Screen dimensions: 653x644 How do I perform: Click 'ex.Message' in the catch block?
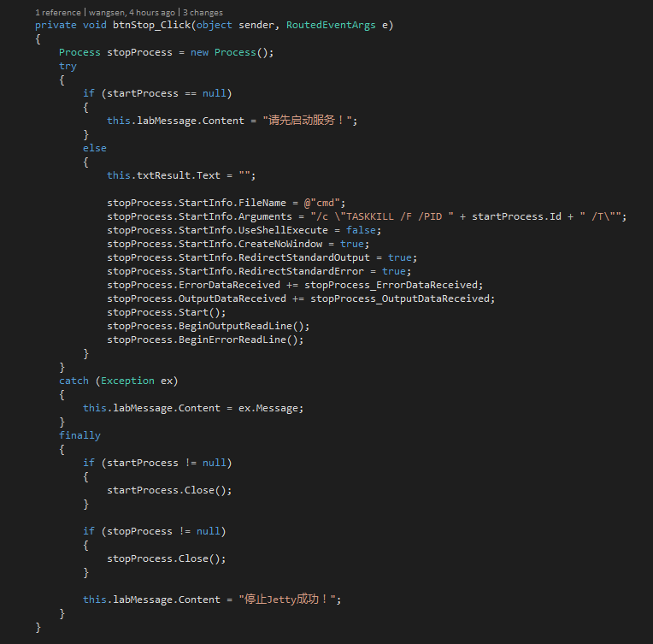pyautogui.click(x=268, y=409)
